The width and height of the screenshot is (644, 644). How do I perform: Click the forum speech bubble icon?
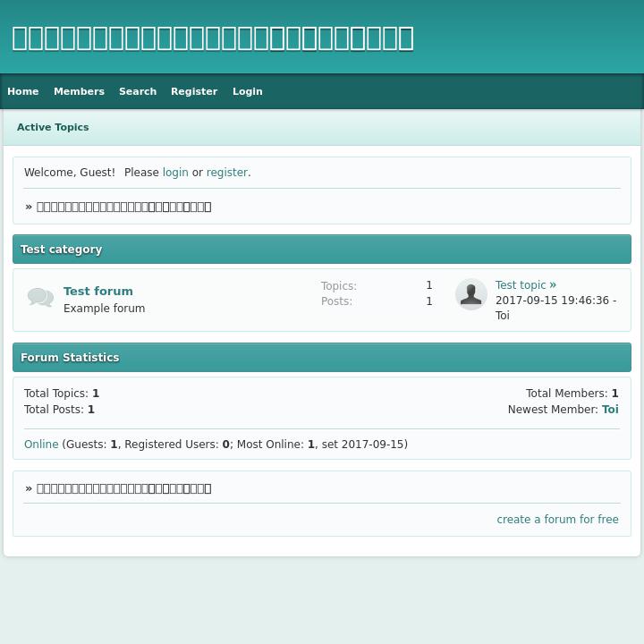pyautogui.click(x=40, y=298)
